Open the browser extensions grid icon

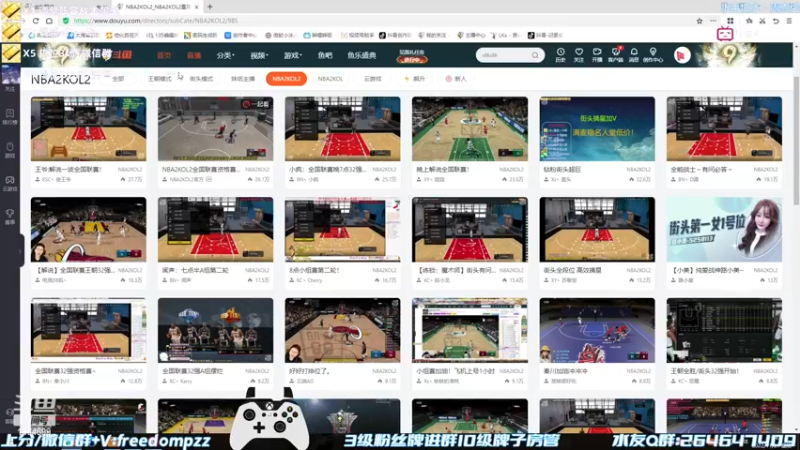click(730, 21)
